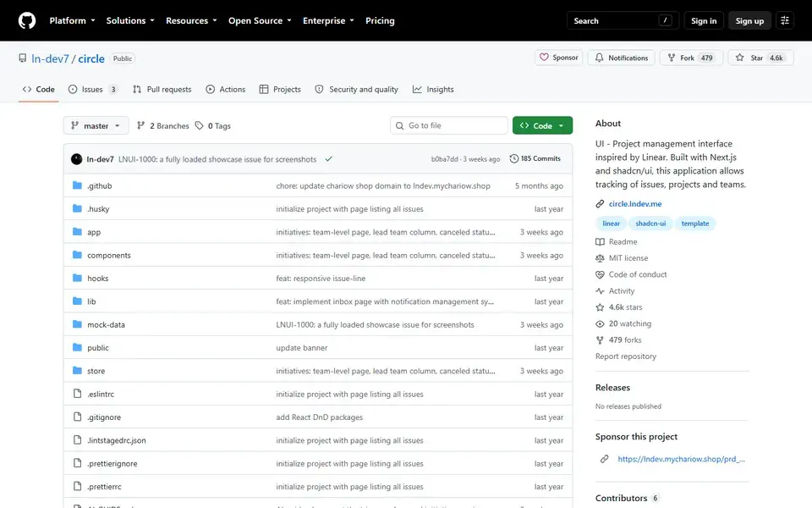Click the store folder icon
This screenshot has width=812, height=508.
pos(77,371)
